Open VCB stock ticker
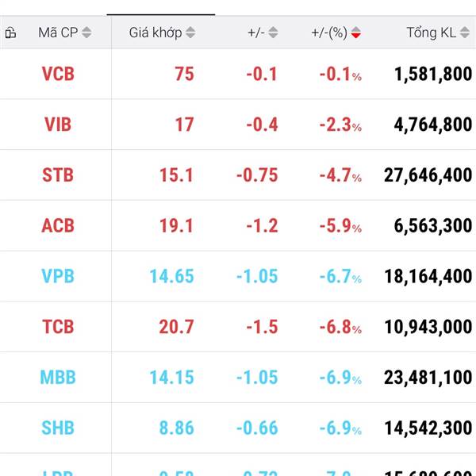This screenshot has width=476, height=476. click(x=58, y=74)
